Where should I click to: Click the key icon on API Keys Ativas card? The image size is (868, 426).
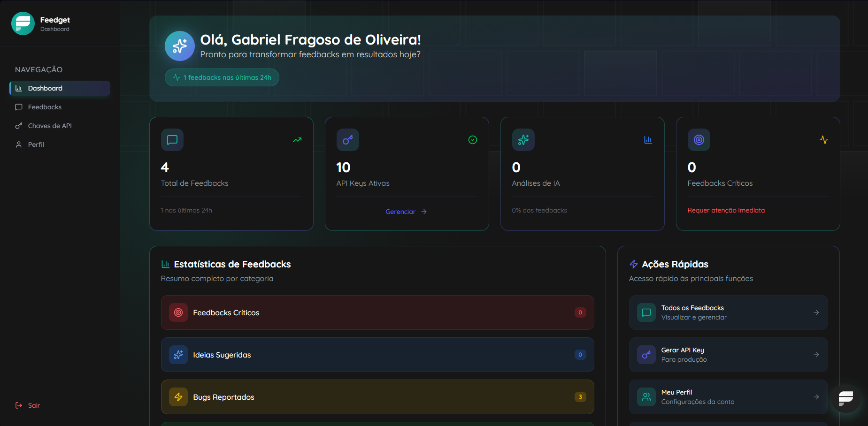pyautogui.click(x=348, y=140)
